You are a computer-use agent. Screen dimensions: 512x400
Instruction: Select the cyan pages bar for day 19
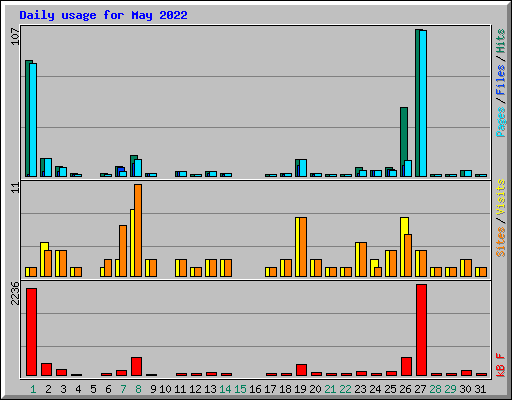click(x=303, y=168)
